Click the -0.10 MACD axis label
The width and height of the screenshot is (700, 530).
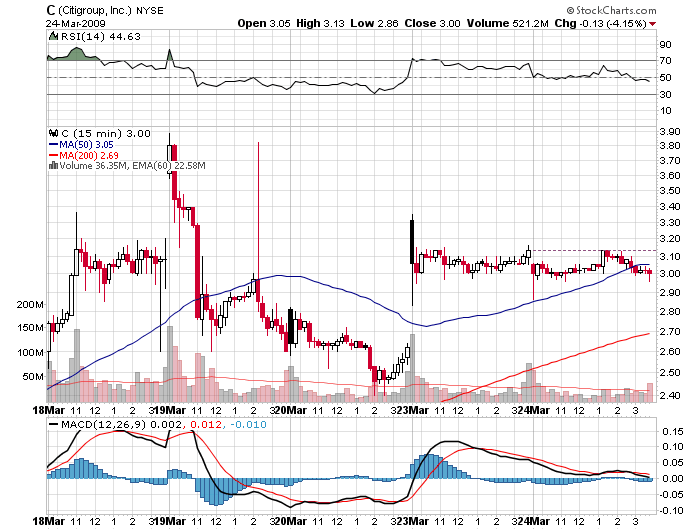pyautogui.click(x=670, y=510)
